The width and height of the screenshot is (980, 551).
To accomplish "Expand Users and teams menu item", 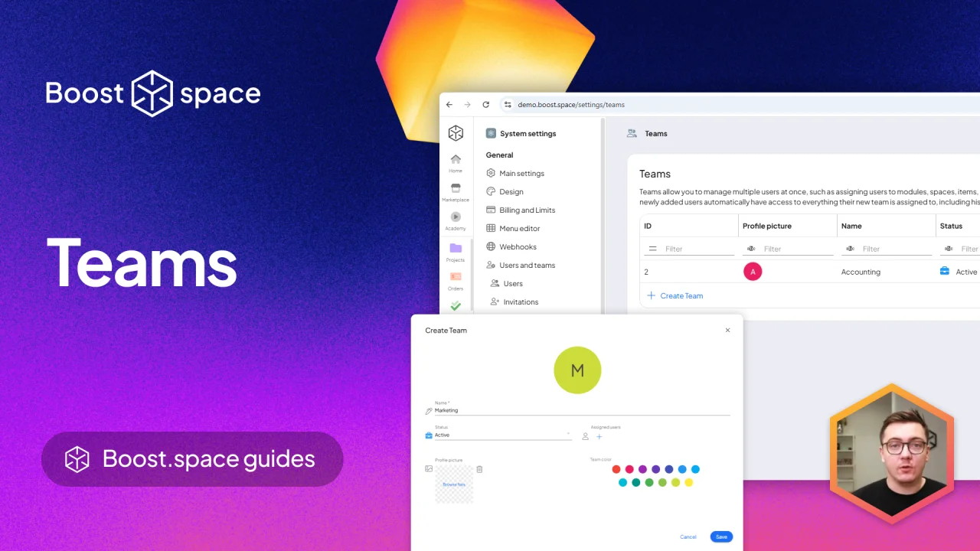I will [x=521, y=265].
